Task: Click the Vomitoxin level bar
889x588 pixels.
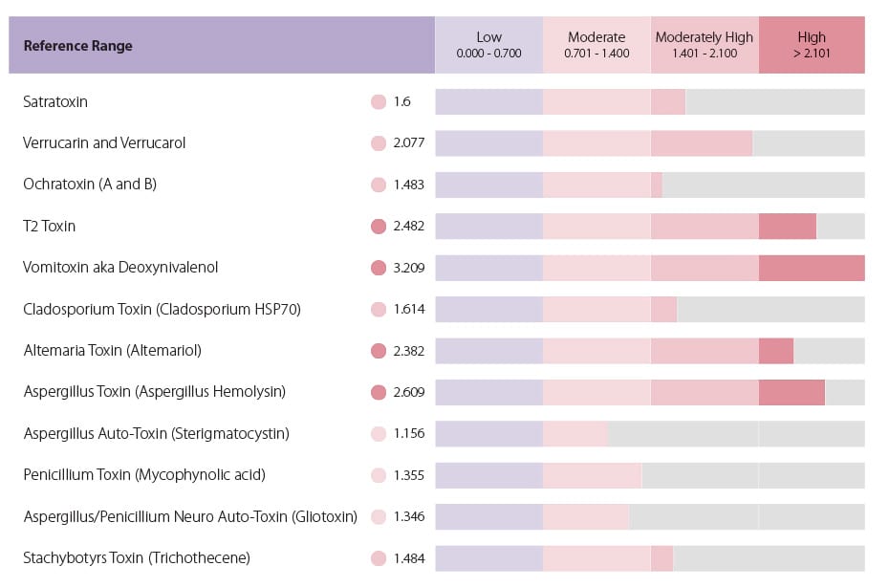Action: pyautogui.click(x=650, y=268)
